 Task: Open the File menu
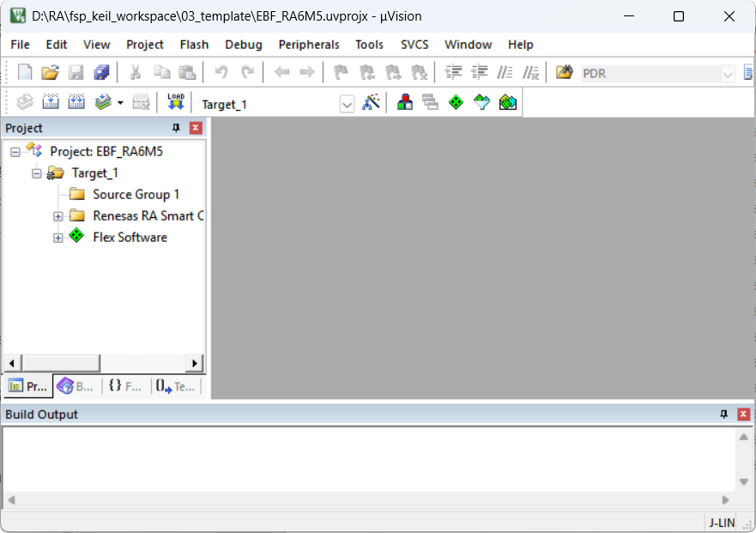coord(20,45)
